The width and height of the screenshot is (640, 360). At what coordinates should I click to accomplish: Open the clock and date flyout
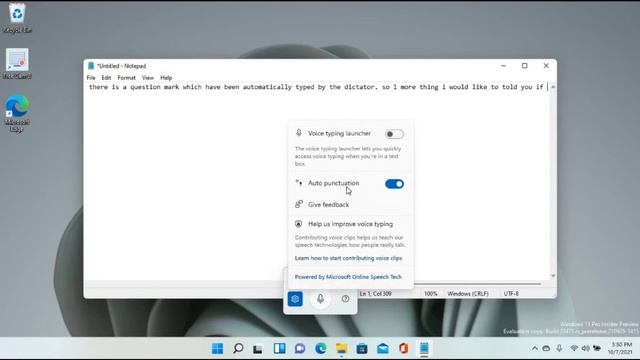coord(621,348)
